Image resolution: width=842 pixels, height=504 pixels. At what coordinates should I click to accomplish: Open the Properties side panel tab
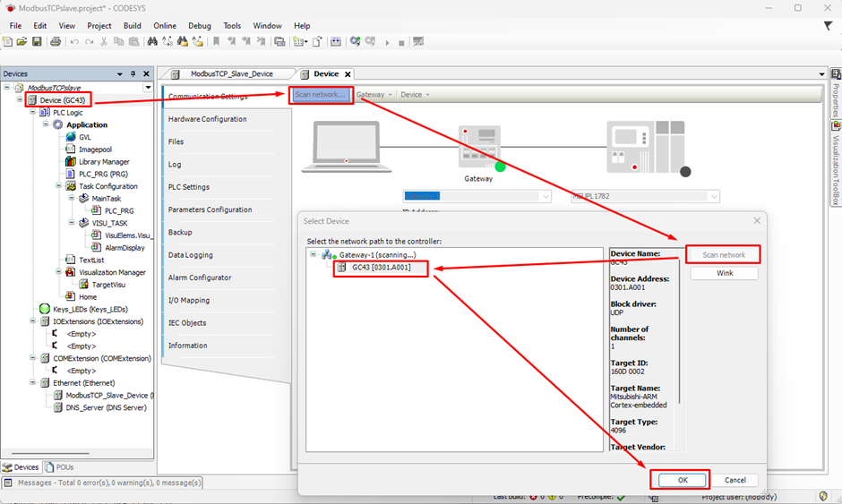tap(836, 94)
